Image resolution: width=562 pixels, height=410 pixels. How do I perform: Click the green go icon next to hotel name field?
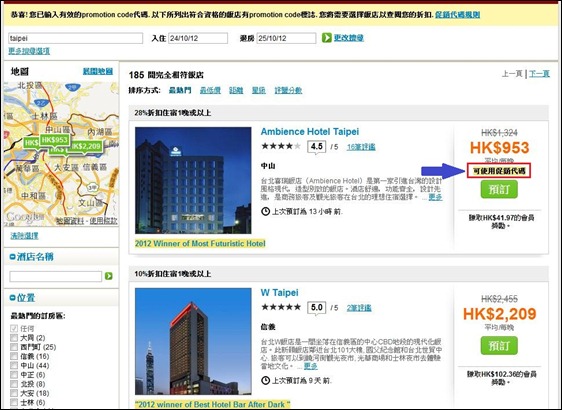109,276
